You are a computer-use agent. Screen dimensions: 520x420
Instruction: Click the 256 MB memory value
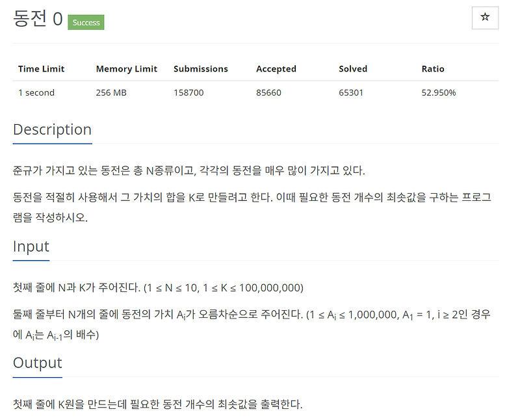[111, 92]
